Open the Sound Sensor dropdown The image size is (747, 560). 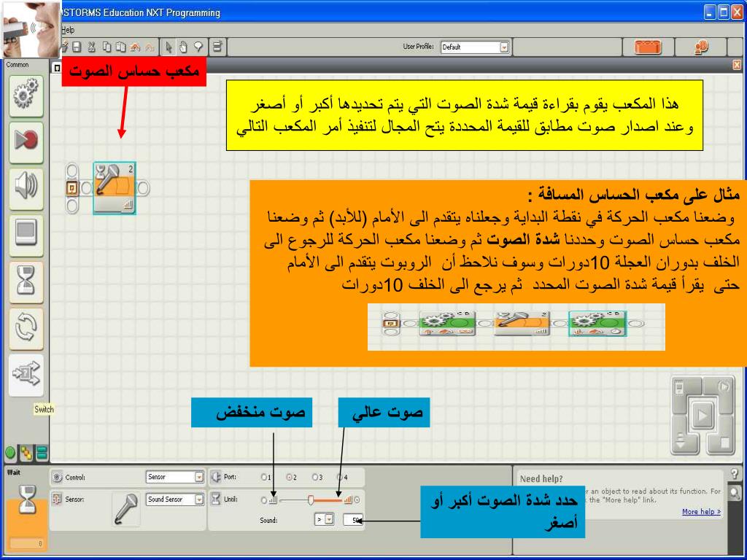pos(174,499)
